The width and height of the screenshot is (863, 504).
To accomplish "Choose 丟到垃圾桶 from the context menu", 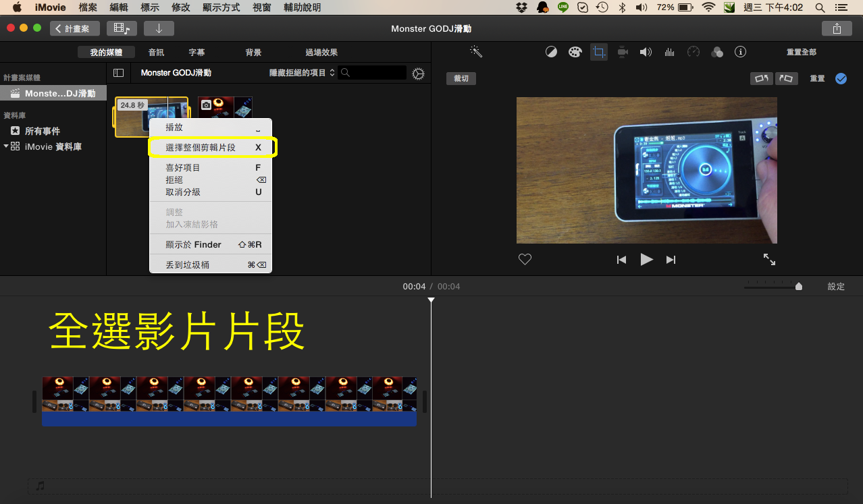I will point(211,264).
